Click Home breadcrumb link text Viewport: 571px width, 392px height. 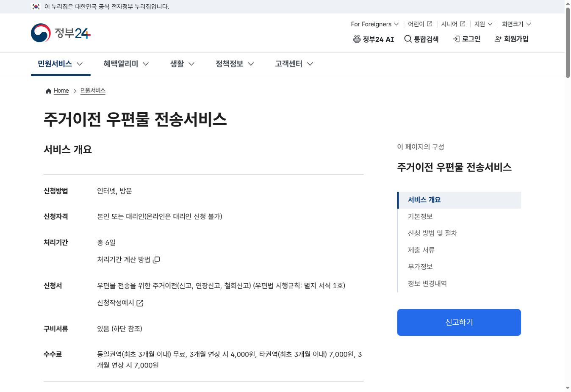[x=61, y=91]
